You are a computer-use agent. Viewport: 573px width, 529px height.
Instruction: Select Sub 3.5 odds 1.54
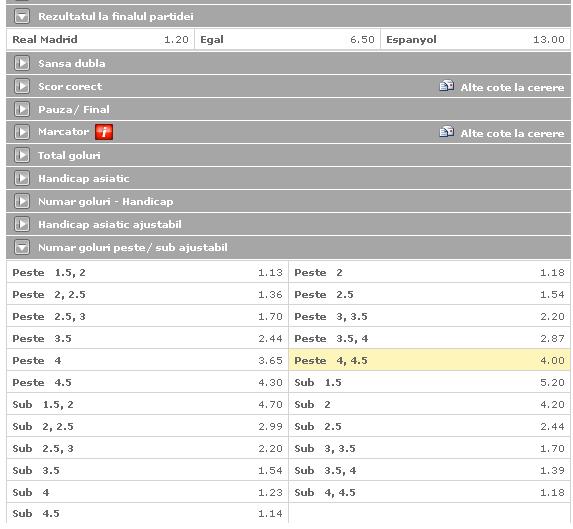click(x=148, y=470)
